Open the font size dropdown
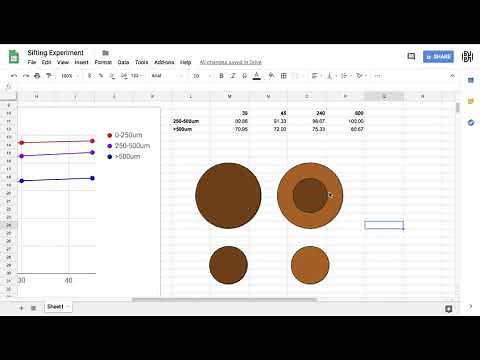 (x=202, y=76)
